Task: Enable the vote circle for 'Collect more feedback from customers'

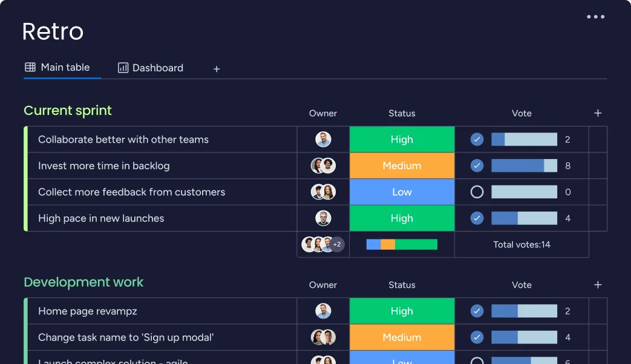Action: pos(476,192)
